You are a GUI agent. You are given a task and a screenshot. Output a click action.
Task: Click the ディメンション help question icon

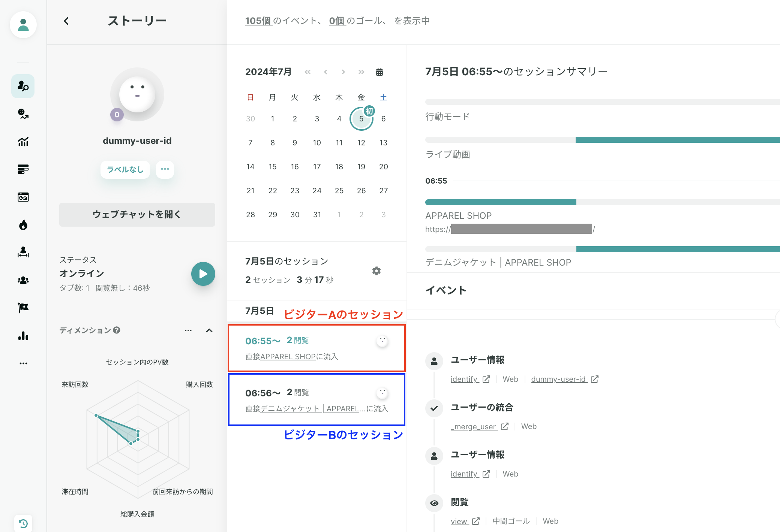pos(117,330)
